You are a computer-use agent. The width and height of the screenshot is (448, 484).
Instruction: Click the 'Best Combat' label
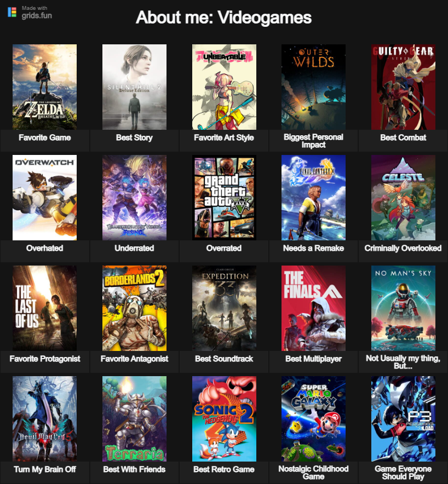coord(403,137)
